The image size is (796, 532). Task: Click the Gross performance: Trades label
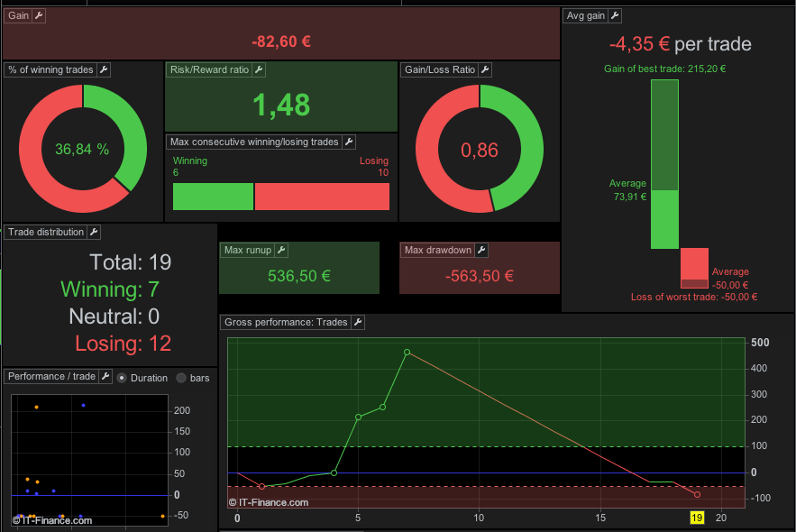click(x=286, y=322)
